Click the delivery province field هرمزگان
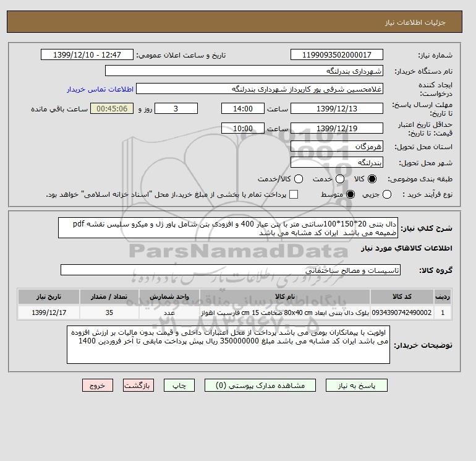 click(x=337, y=147)
